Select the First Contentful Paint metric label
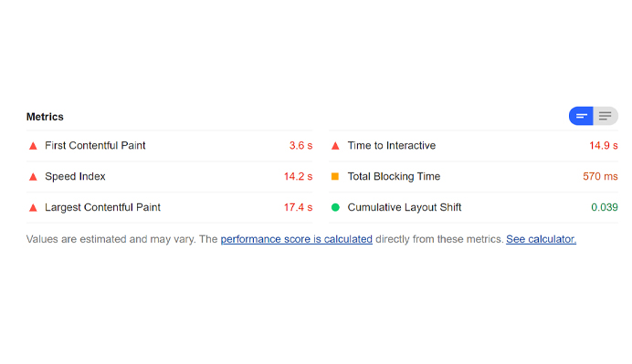This screenshot has width=632, height=364. click(95, 145)
